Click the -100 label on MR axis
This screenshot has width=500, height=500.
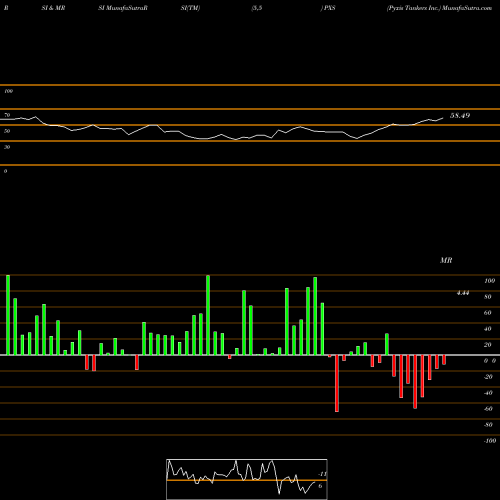(x=490, y=441)
